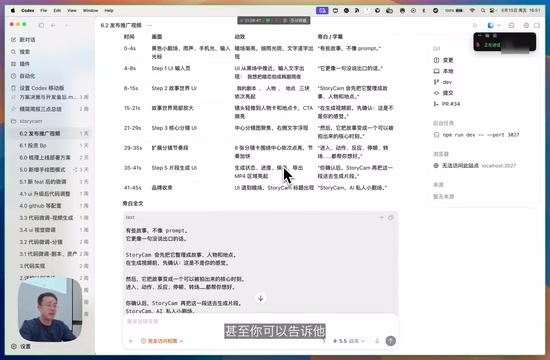
Task: Toggle the sidebar panel icon near window controls
Action: tap(41, 25)
